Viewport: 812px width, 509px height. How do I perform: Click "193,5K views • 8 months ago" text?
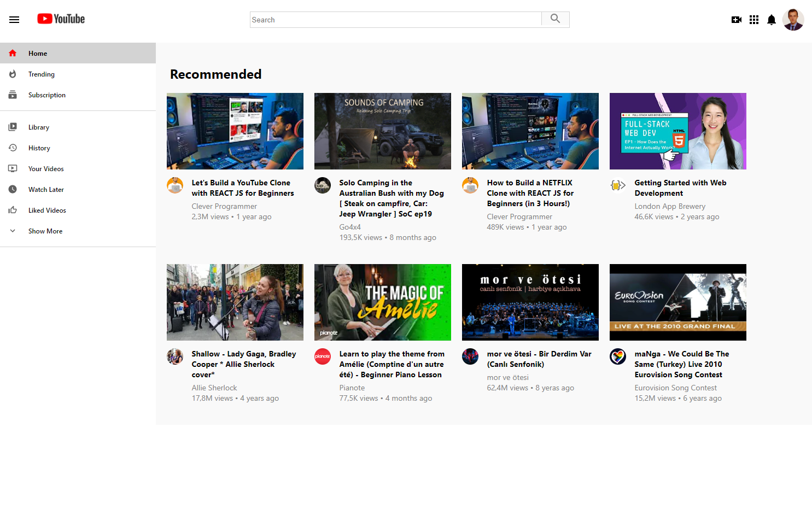(x=388, y=237)
